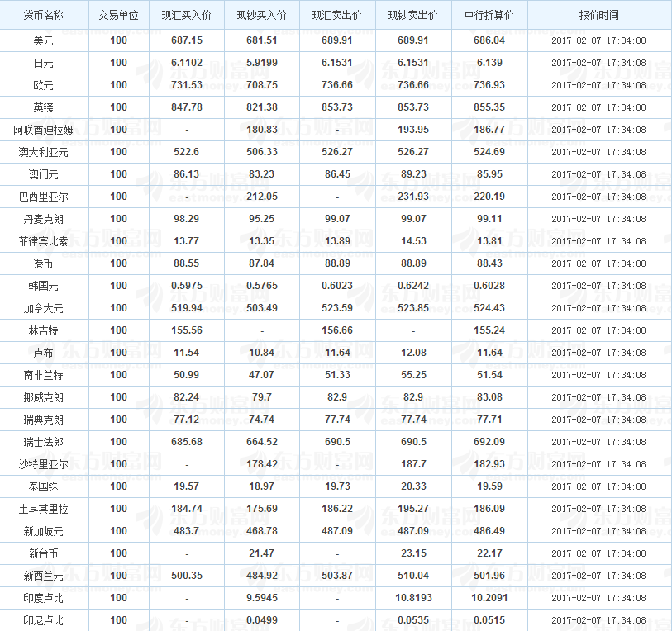Click the 847.78 value in 英镑 row
The height and width of the screenshot is (631, 672).
click(x=187, y=107)
